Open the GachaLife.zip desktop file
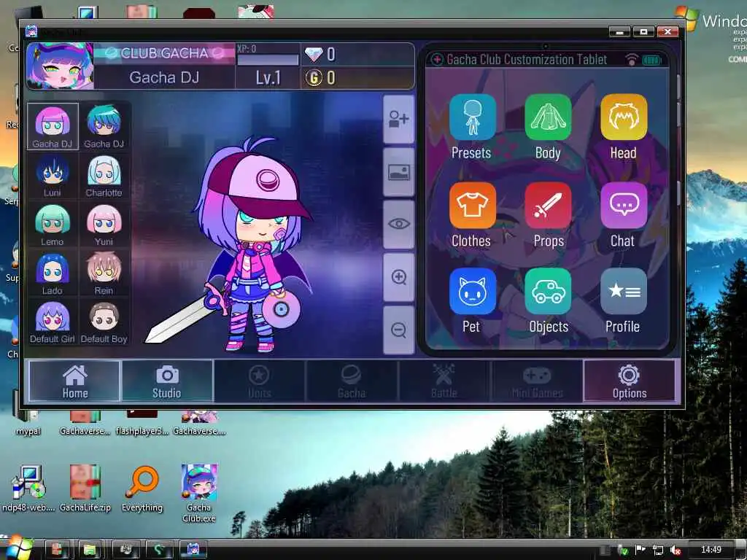 85,488
